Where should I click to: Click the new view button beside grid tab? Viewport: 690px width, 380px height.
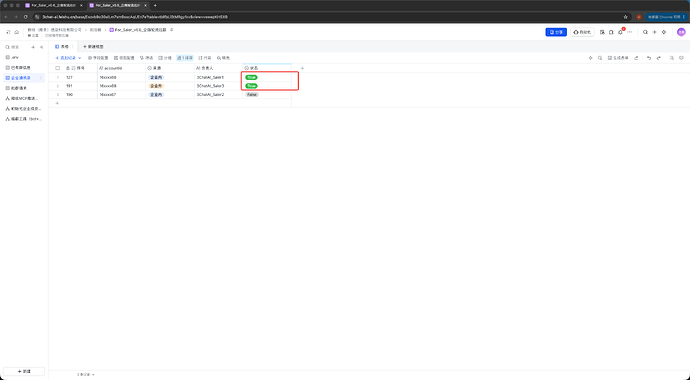[x=93, y=47]
